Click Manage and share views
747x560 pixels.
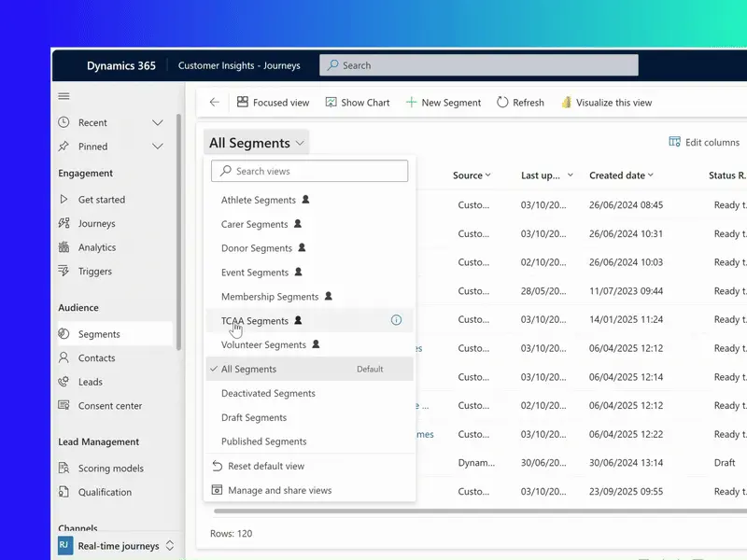coord(279,490)
